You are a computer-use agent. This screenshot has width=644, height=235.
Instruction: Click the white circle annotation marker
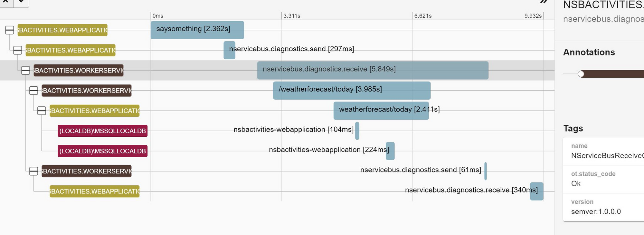click(581, 74)
